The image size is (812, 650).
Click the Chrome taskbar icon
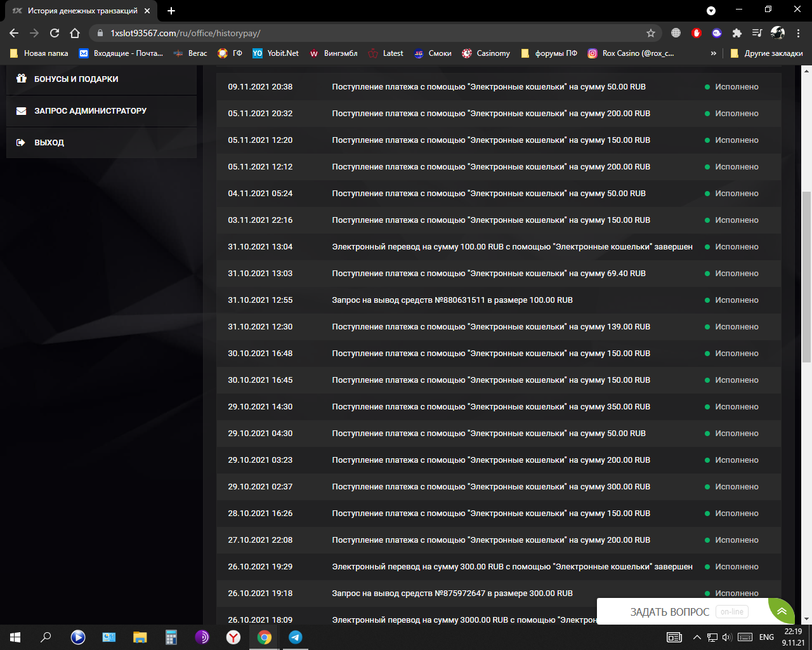(x=265, y=637)
